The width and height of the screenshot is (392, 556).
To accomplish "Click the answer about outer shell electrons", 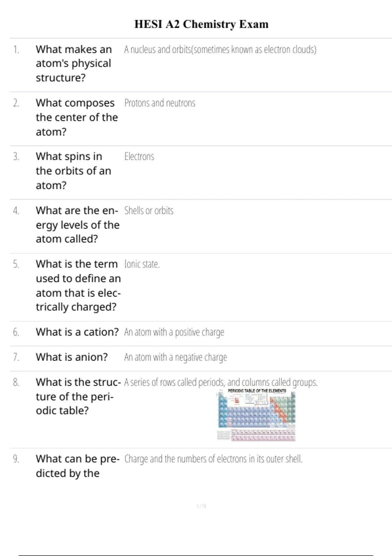I will (213, 459).
